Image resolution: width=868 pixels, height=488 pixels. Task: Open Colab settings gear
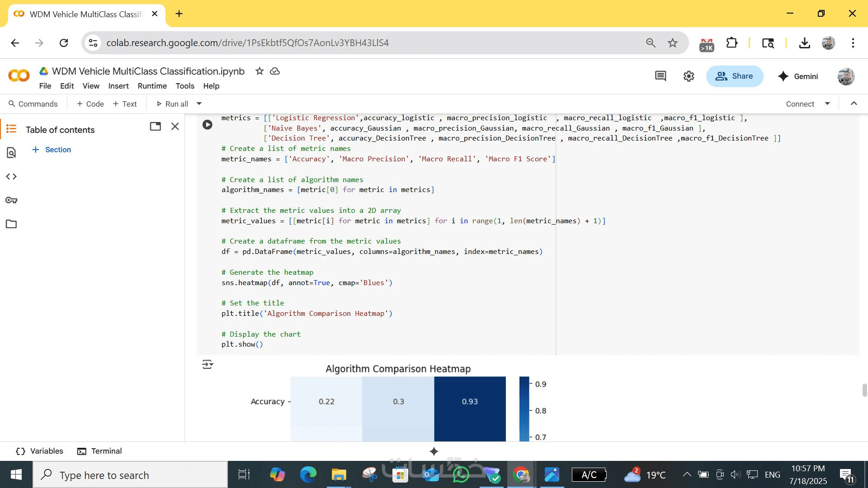pyautogui.click(x=689, y=76)
